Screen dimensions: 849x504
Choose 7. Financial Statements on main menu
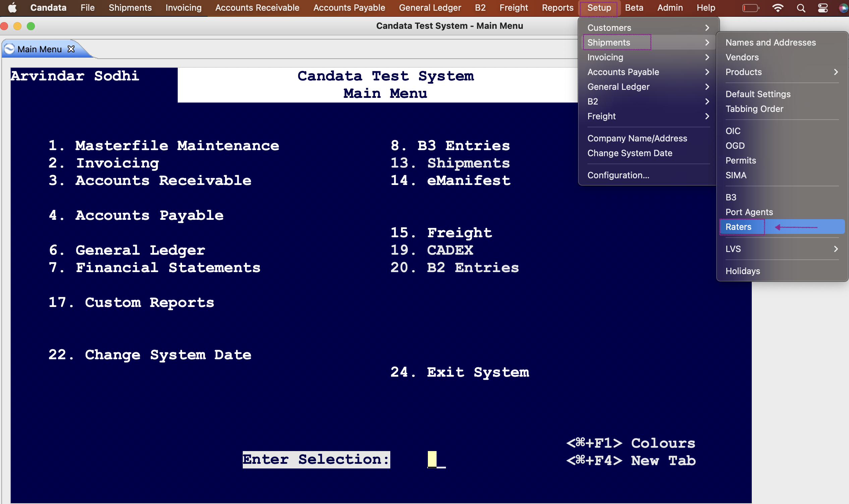click(x=155, y=268)
